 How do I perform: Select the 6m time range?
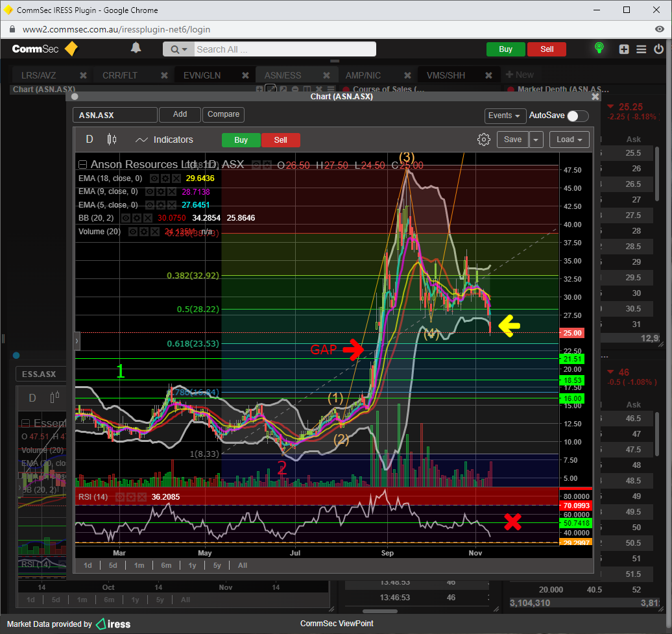point(166,565)
